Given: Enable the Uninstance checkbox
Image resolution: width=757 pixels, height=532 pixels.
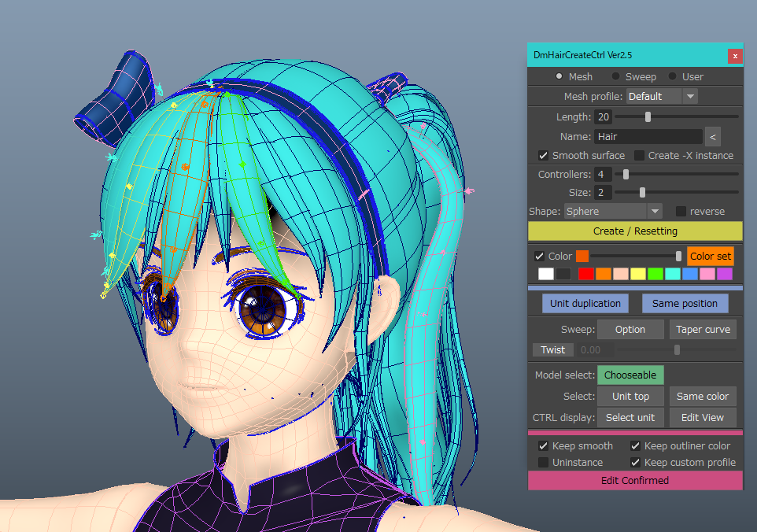Looking at the screenshot, I should (x=543, y=463).
